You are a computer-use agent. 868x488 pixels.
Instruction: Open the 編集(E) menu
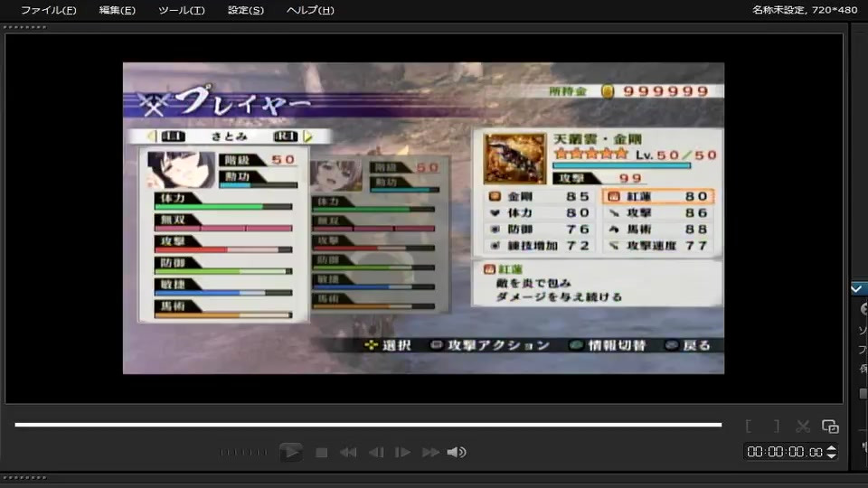pyautogui.click(x=117, y=10)
